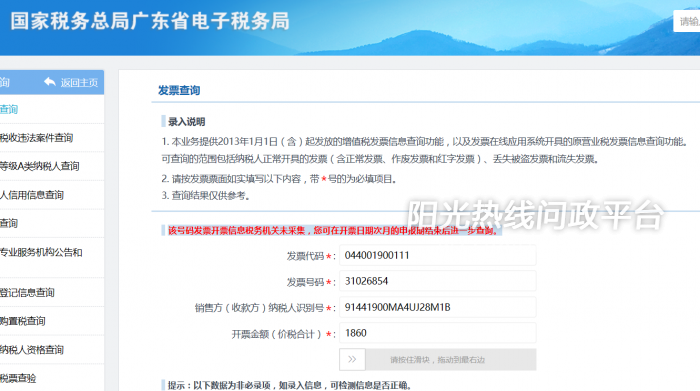
Task: Click the 开票金额 amount field
Action: click(438, 333)
